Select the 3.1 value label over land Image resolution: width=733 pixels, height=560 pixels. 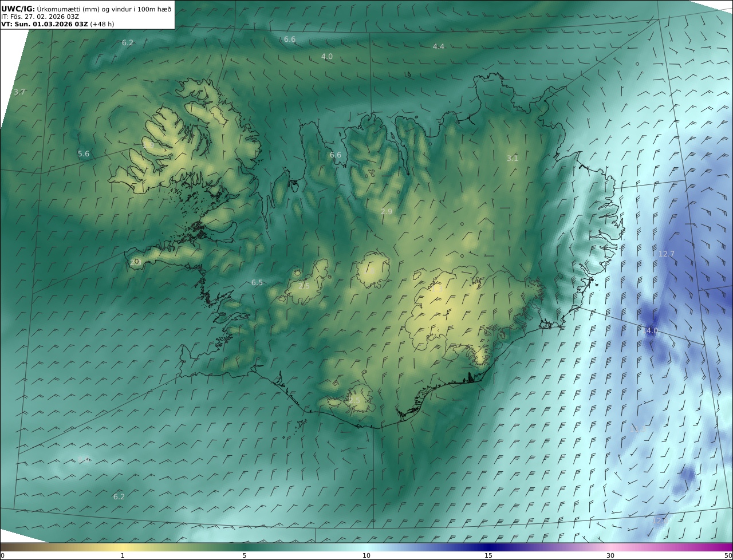coord(513,158)
